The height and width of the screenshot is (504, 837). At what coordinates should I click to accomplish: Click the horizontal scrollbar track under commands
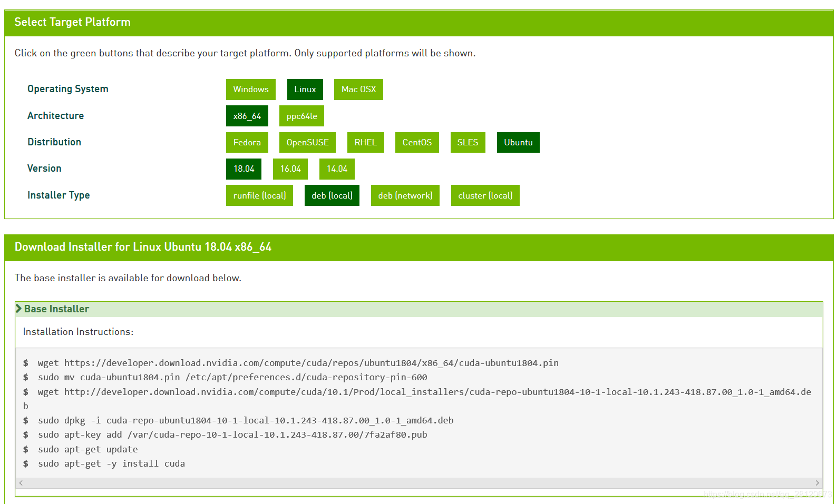[x=419, y=483]
